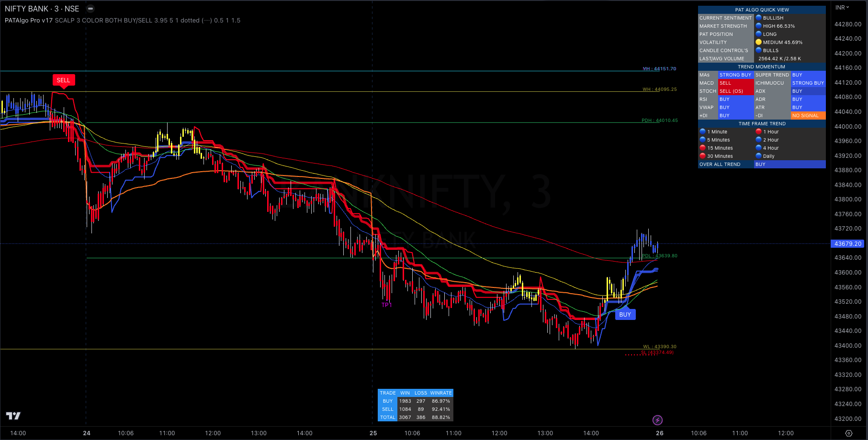Click the 30 Minutes trend row
This screenshot has width=868, height=440.
click(x=726, y=156)
